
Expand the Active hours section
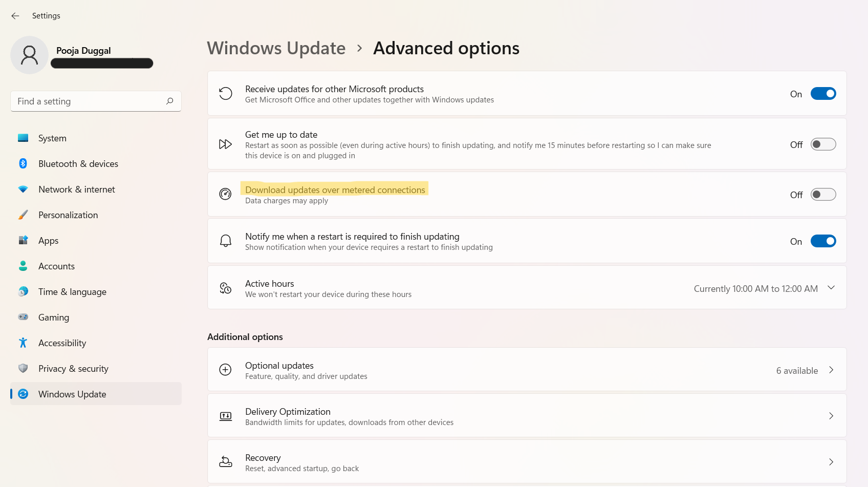point(831,288)
